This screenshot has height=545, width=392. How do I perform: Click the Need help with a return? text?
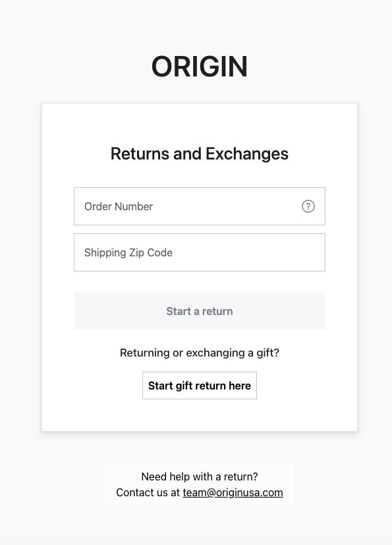[200, 476]
